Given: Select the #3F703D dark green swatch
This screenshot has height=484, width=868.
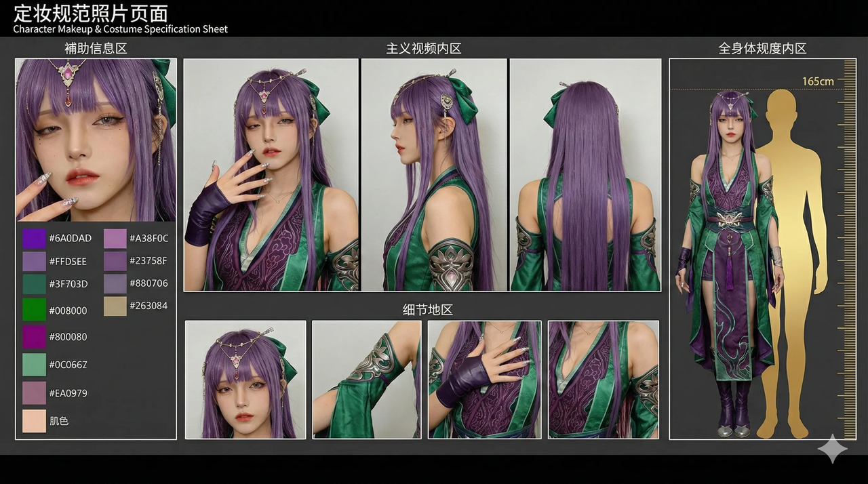Looking at the screenshot, I should pyautogui.click(x=34, y=284).
